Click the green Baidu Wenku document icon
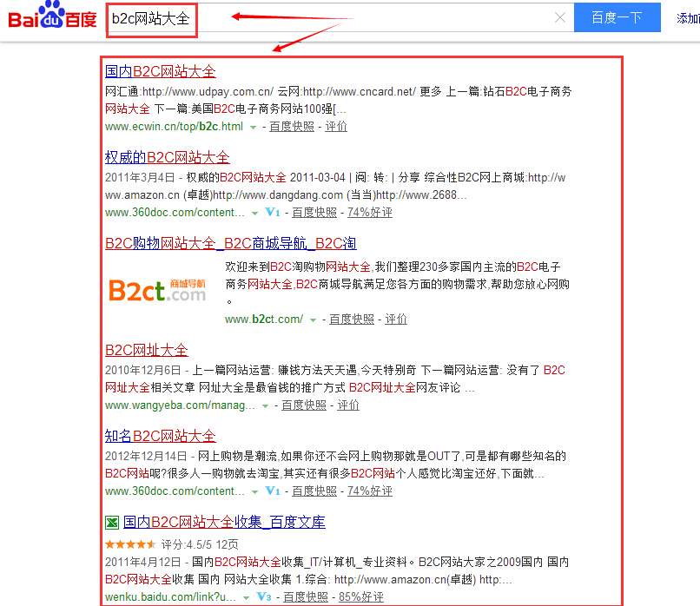This screenshot has width=700, height=606. (111, 523)
